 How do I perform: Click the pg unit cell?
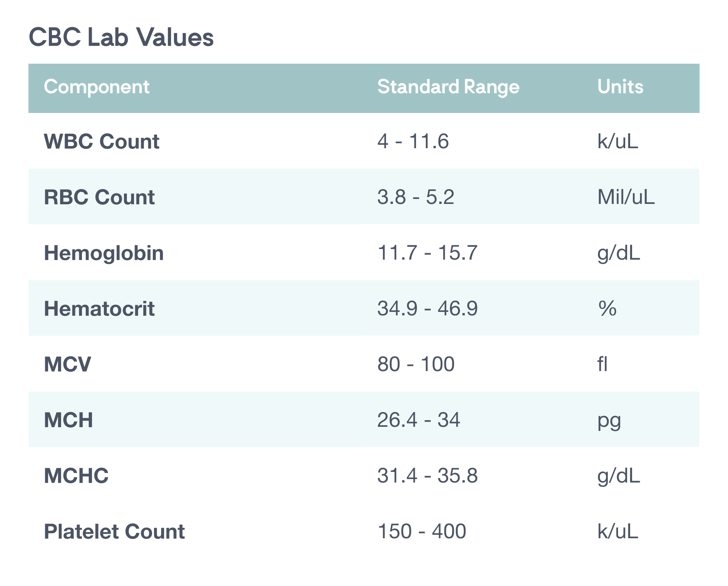pyautogui.click(x=609, y=421)
